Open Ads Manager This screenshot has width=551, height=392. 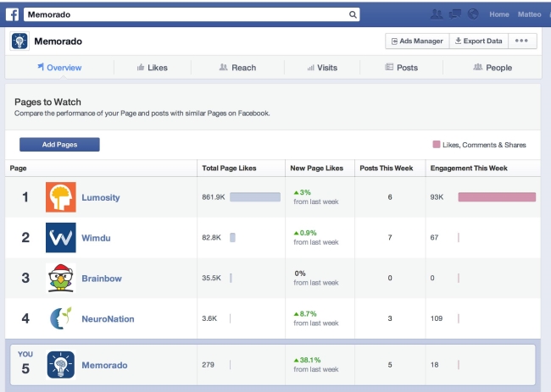point(417,41)
